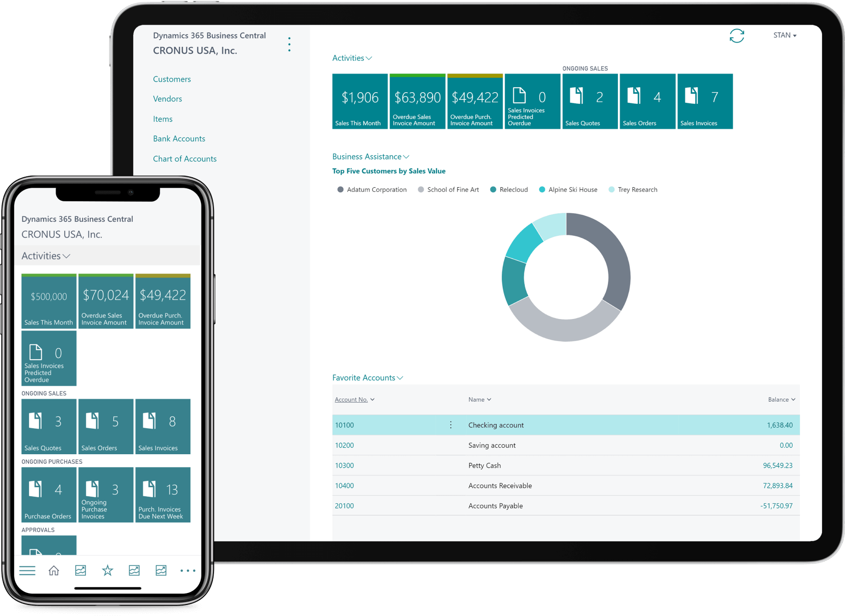Click the Accounts Receivable name cell
This screenshot has width=845, height=616.
pyautogui.click(x=500, y=486)
